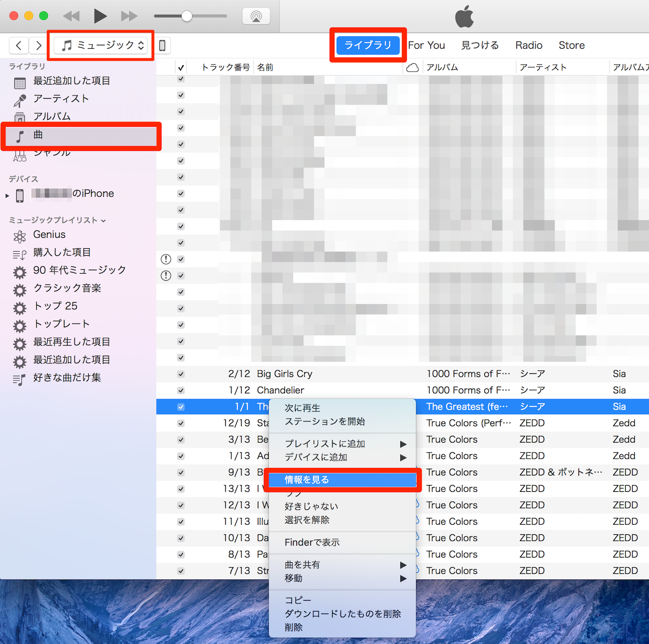
Task: Expand the 移動 submenu
Action: point(342,578)
